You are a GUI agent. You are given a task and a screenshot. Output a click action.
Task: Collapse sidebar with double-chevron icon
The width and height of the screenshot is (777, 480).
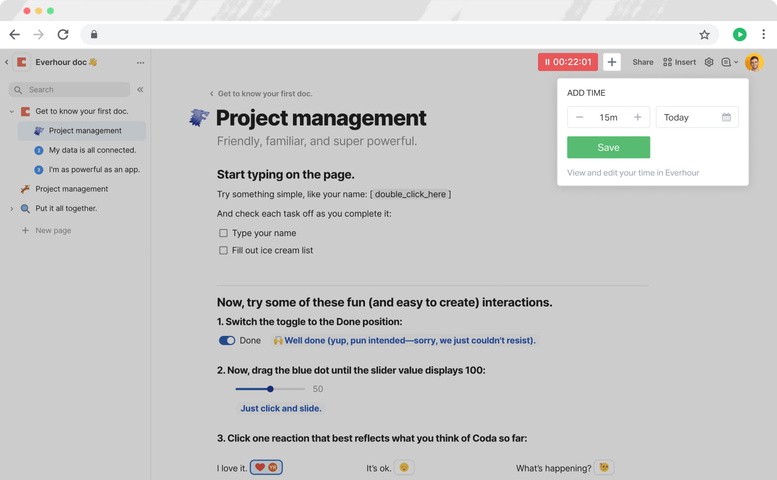point(140,90)
